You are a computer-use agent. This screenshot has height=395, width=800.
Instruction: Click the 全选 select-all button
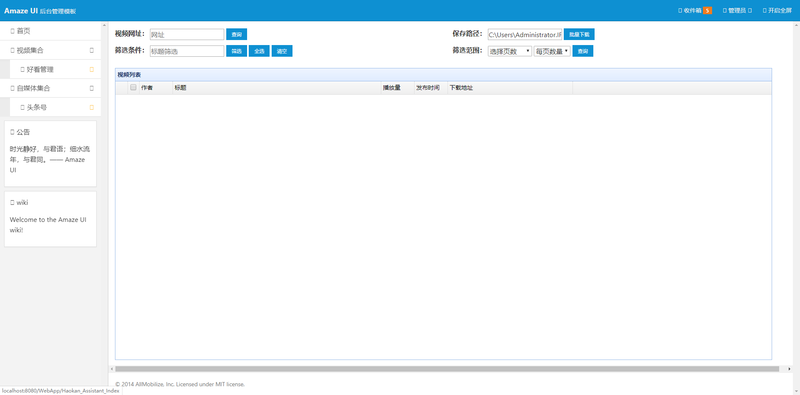point(259,51)
